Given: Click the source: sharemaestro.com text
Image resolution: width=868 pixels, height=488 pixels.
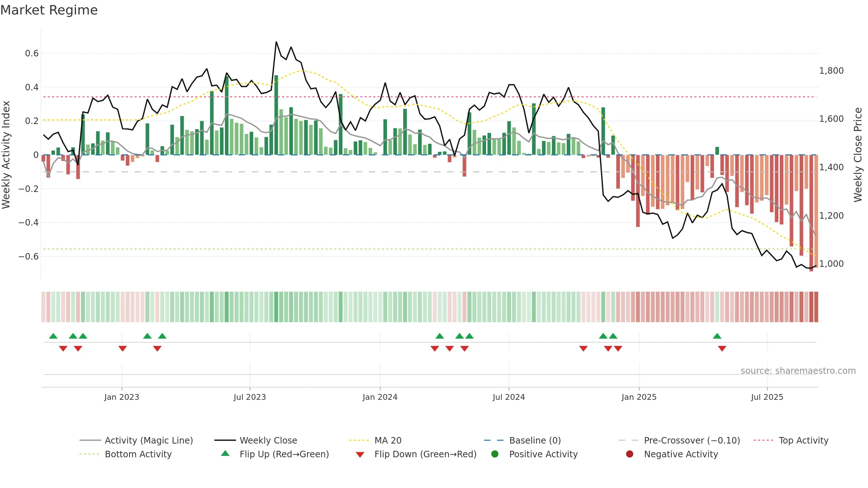Looking at the screenshot, I should [x=798, y=371].
